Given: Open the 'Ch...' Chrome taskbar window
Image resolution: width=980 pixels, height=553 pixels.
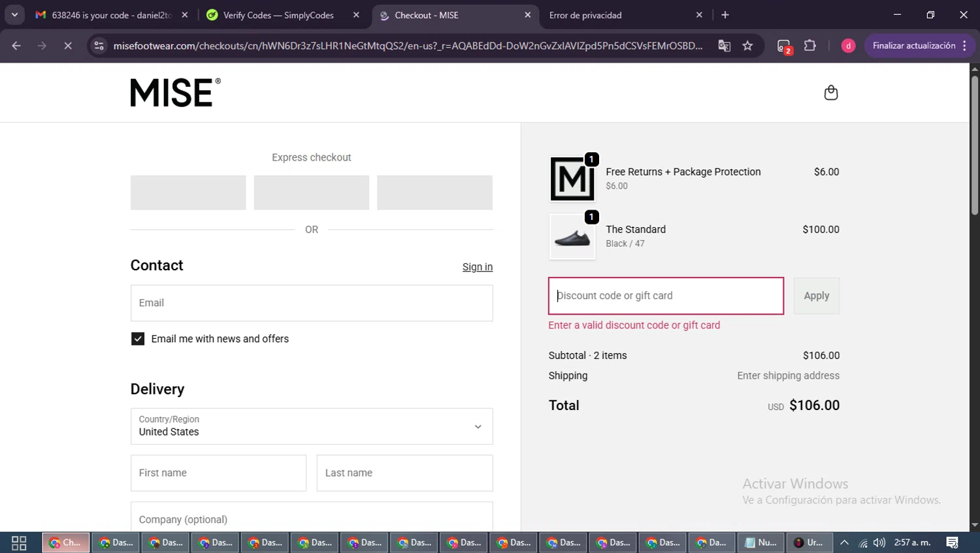Looking at the screenshot, I should coord(66,543).
